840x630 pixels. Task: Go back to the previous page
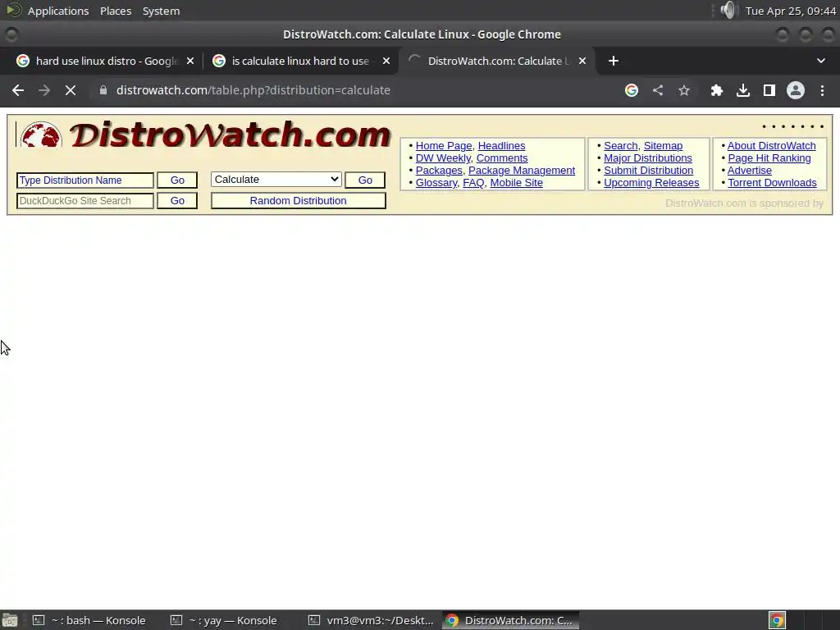pos(18,90)
